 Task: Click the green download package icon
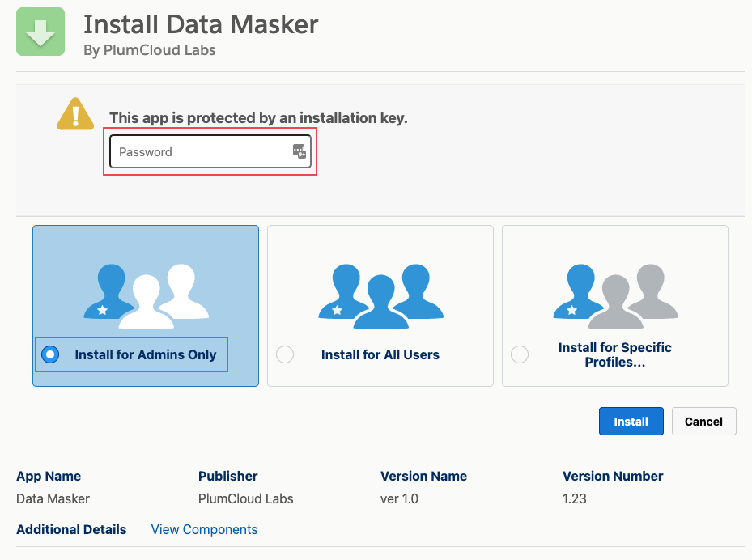pos(40,32)
